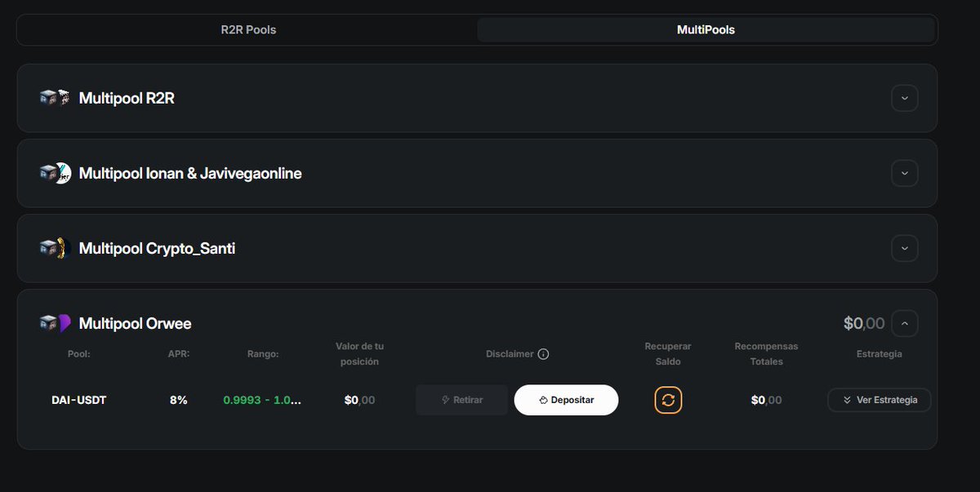This screenshot has width=980, height=492.
Task: Click the Rango: column label
Action: (263, 354)
